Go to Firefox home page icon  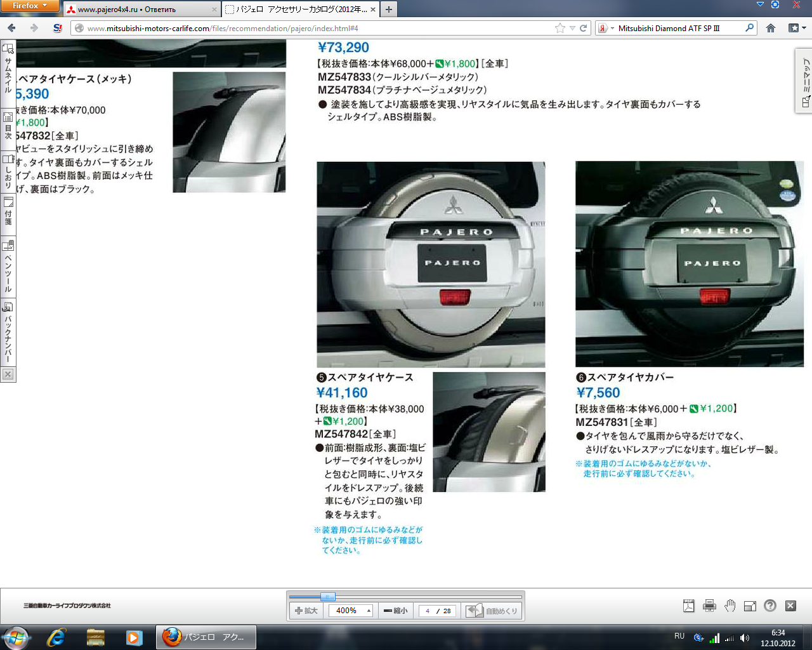click(x=771, y=28)
